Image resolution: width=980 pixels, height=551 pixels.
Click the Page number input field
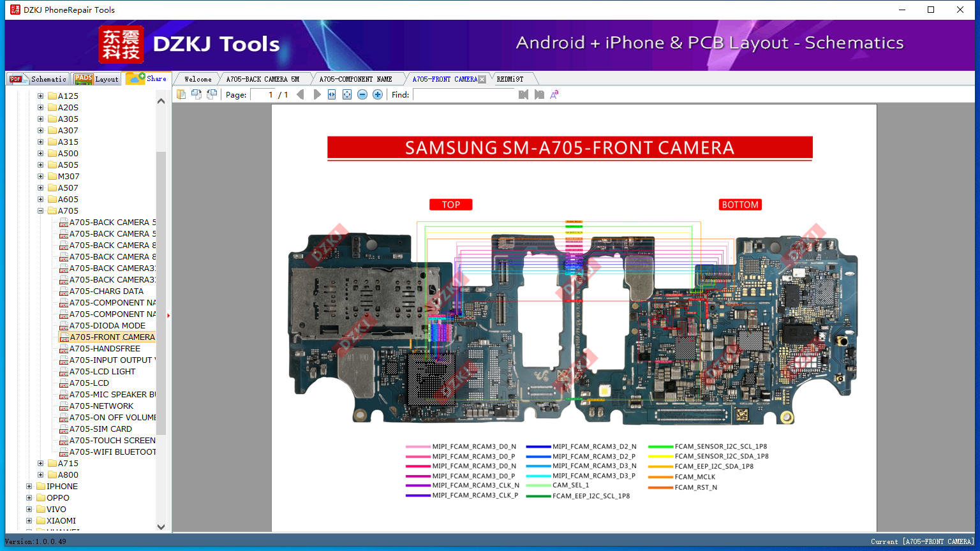[262, 94]
